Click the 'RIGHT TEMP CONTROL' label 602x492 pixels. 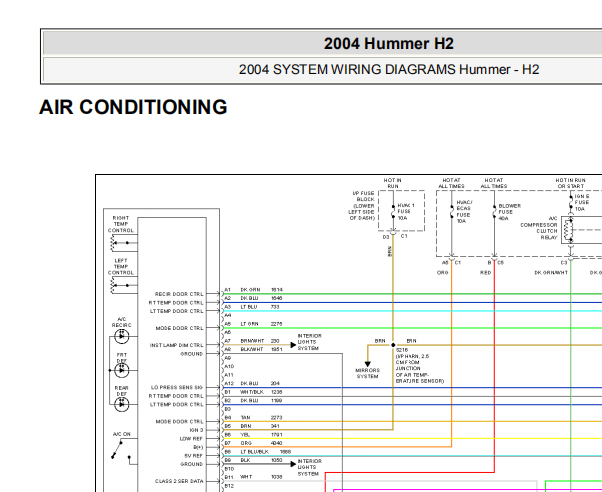121,224
